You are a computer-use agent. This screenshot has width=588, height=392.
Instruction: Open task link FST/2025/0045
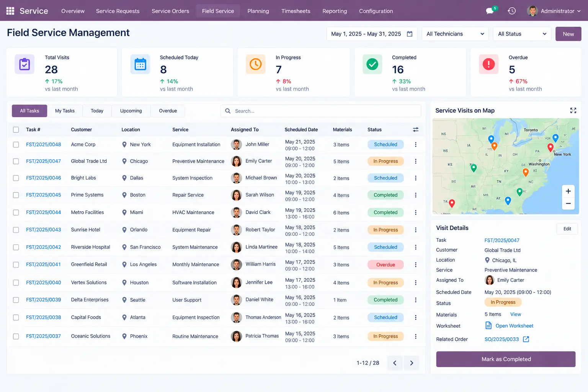tap(44, 195)
